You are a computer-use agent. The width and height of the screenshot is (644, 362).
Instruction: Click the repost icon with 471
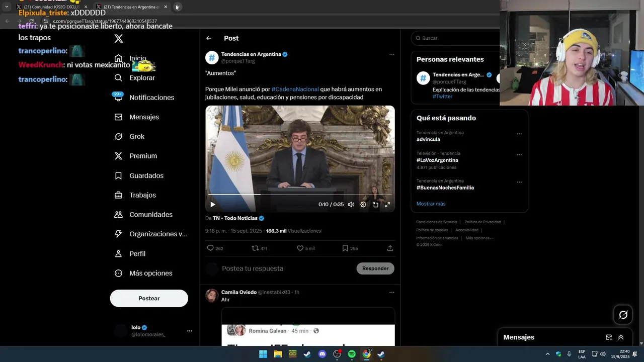255,248
